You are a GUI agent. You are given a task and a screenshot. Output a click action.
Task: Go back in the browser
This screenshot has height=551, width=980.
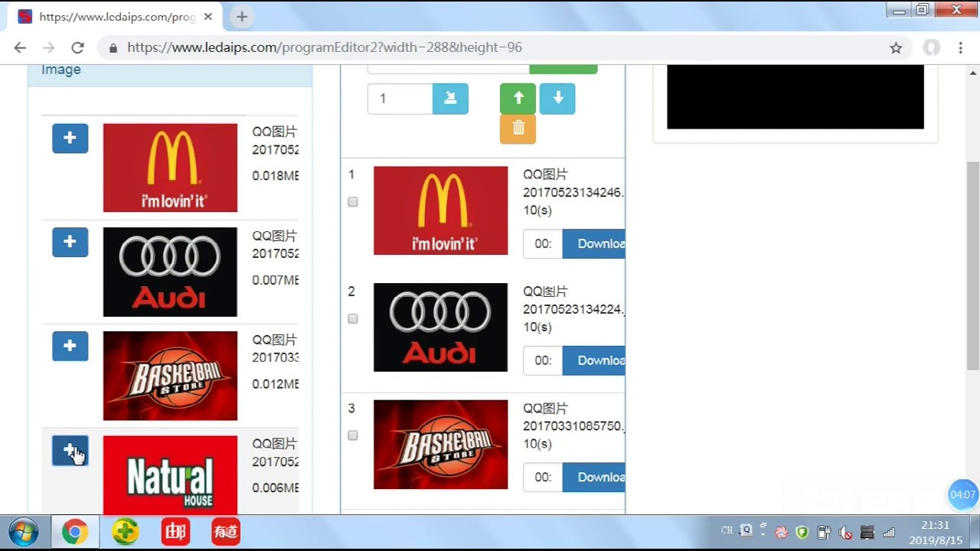pos(20,47)
